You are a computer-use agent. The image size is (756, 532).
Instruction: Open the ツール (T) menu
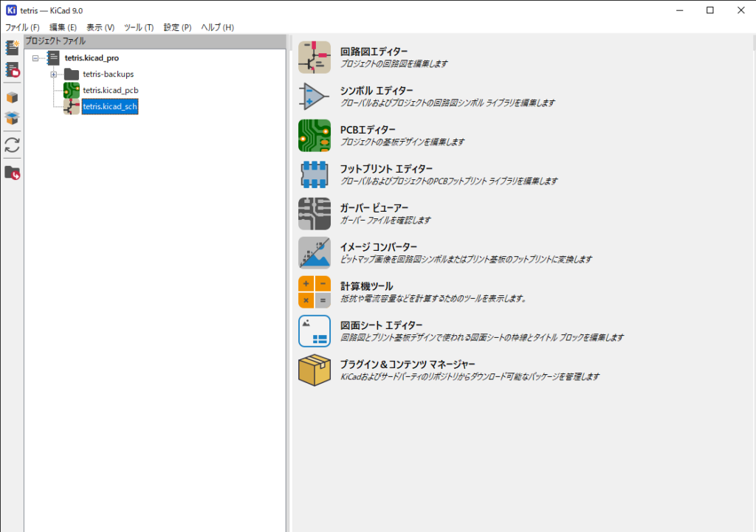point(138,27)
